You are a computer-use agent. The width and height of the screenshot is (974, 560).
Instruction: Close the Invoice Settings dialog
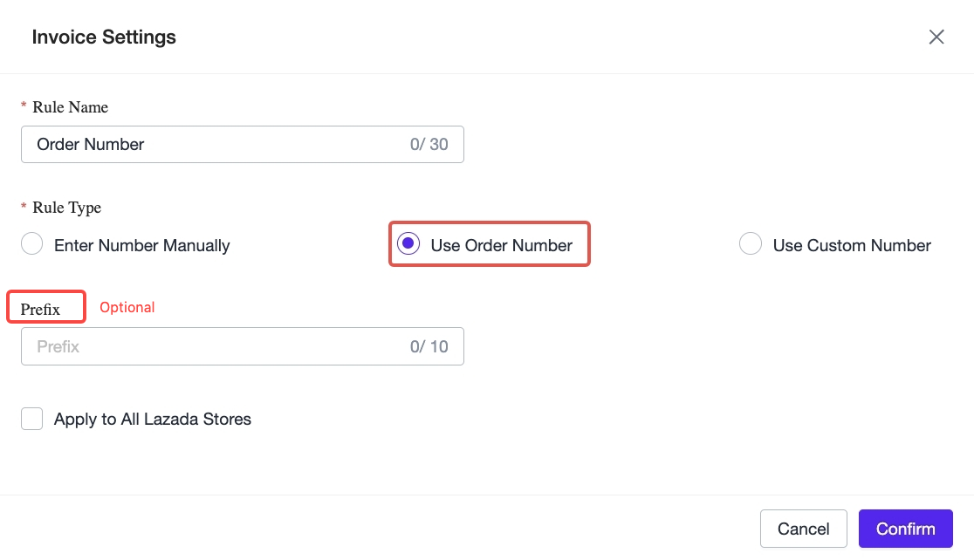coord(936,38)
